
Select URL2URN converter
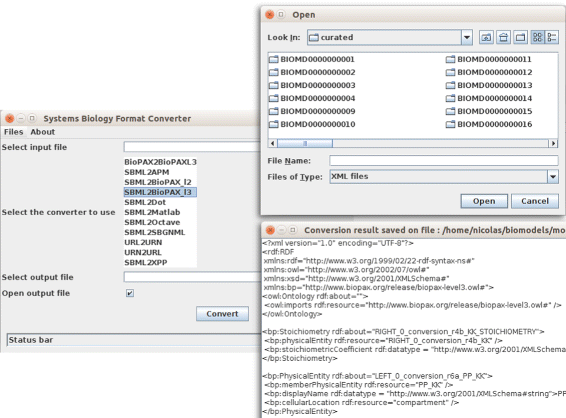(160, 243)
